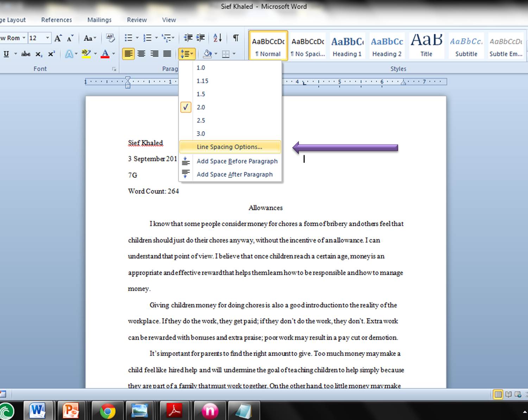Open PowerPoint from the taskbar

71,411
